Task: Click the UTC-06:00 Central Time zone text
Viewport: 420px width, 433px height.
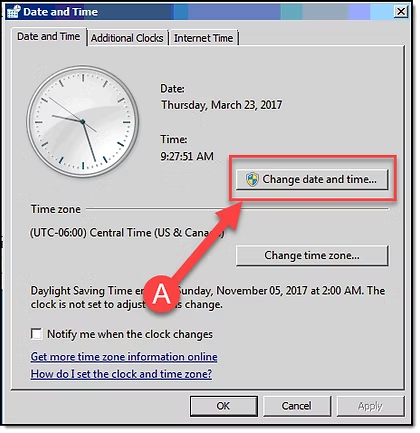Action: [x=127, y=232]
